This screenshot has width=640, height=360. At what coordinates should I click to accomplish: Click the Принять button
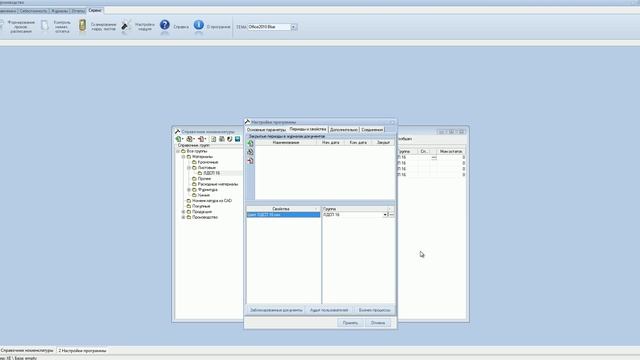(x=350, y=323)
